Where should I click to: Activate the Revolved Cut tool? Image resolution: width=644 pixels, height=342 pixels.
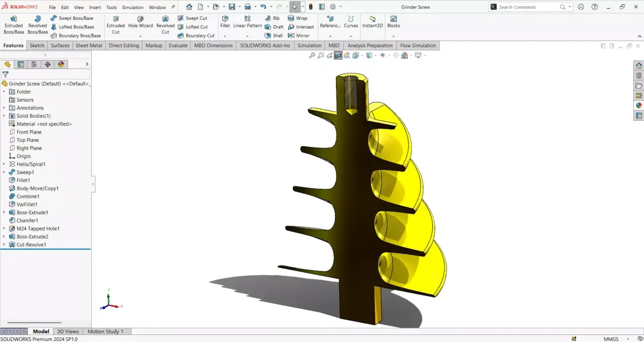click(x=165, y=25)
